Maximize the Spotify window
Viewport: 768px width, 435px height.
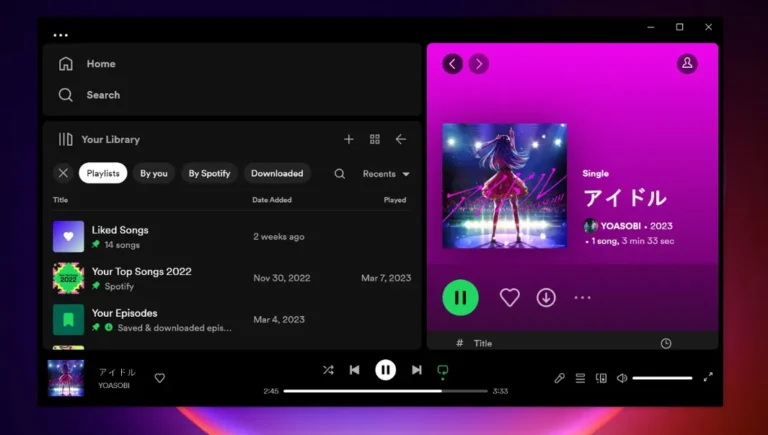point(679,27)
